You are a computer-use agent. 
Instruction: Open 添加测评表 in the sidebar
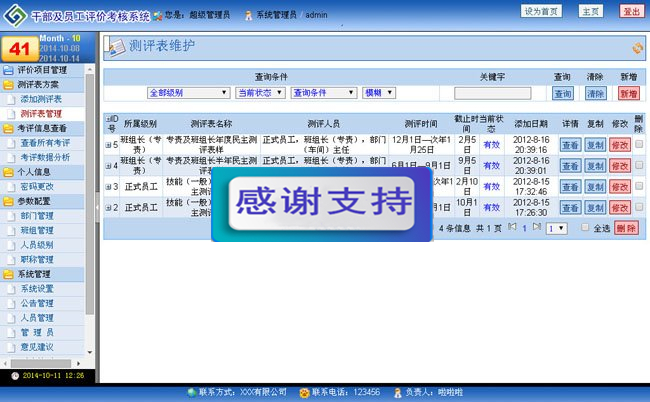coord(41,99)
